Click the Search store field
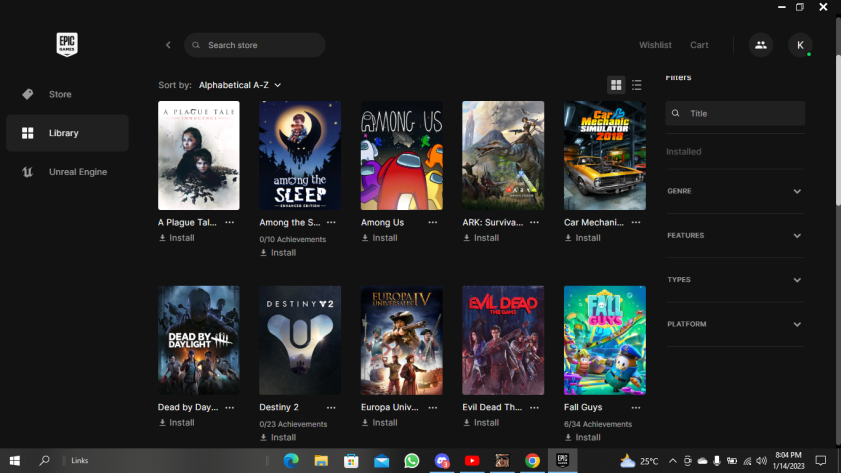Image resolution: width=841 pixels, height=473 pixels. 255,45
